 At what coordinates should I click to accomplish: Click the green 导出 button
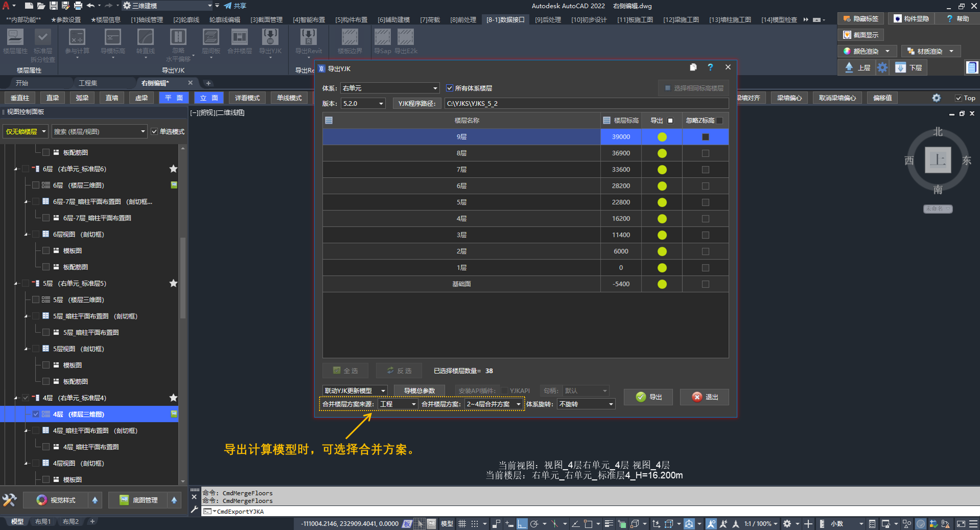pyautogui.click(x=648, y=397)
